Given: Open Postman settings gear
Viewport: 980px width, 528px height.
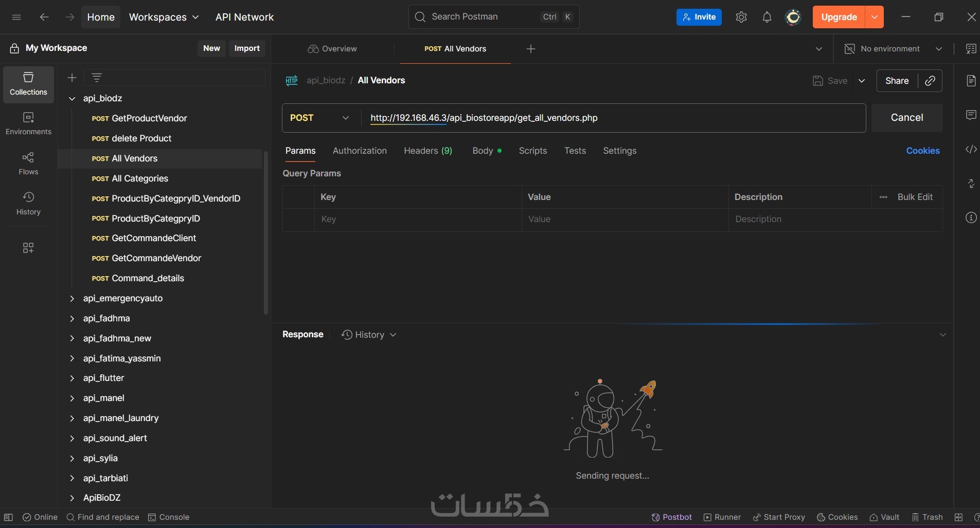Looking at the screenshot, I should coord(741,17).
